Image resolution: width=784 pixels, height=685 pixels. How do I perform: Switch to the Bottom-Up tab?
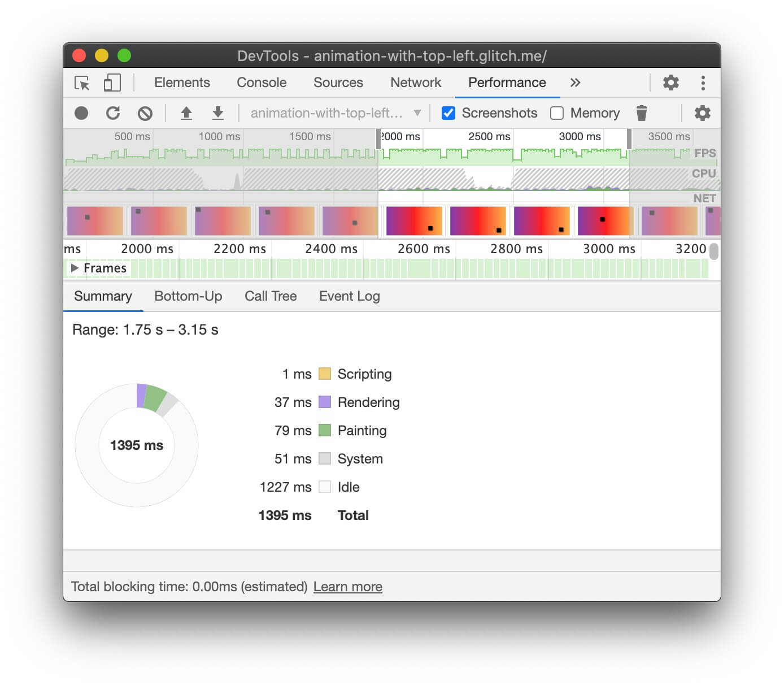188,296
